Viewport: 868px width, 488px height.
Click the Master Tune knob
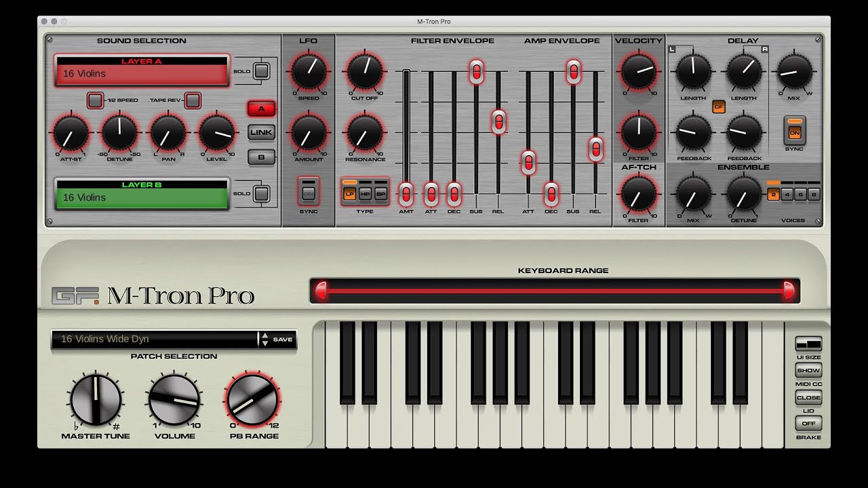[x=96, y=401]
